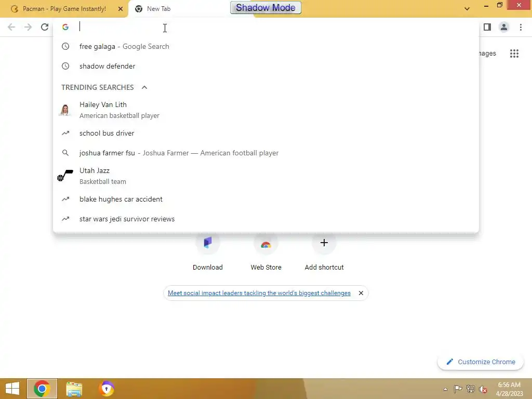Click the trending arrow icon beside 'school bus driver'
Viewport: 532px width, 399px height.
[65, 134]
